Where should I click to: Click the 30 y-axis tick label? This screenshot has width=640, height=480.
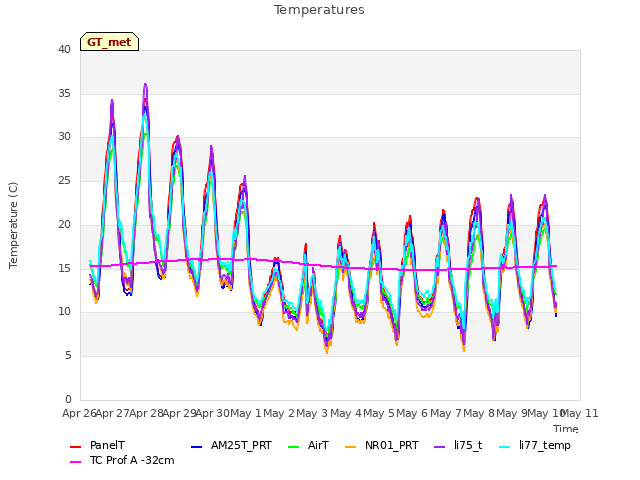[64, 137]
